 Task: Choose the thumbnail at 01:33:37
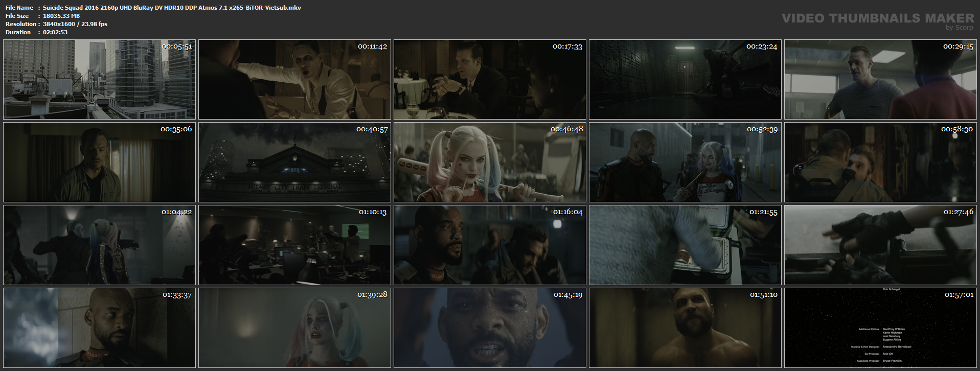pyautogui.click(x=99, y=328)
